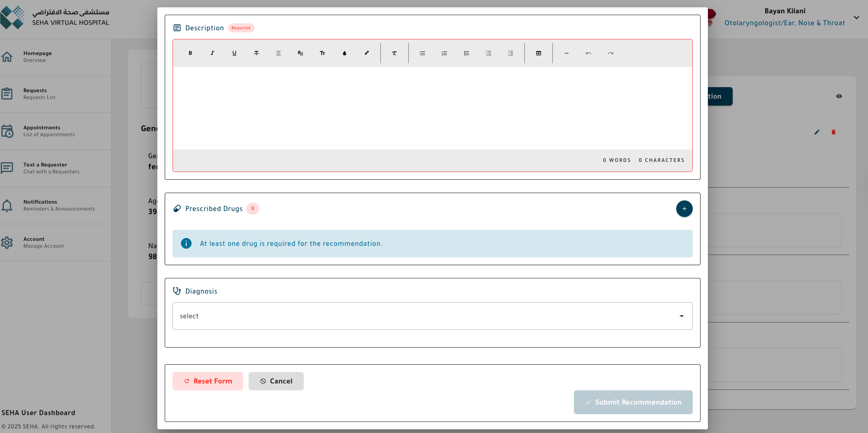Expand the Bayan Kilani profile chevron
868x433 pixels.
pyautogui.click(x=856, y=17)
